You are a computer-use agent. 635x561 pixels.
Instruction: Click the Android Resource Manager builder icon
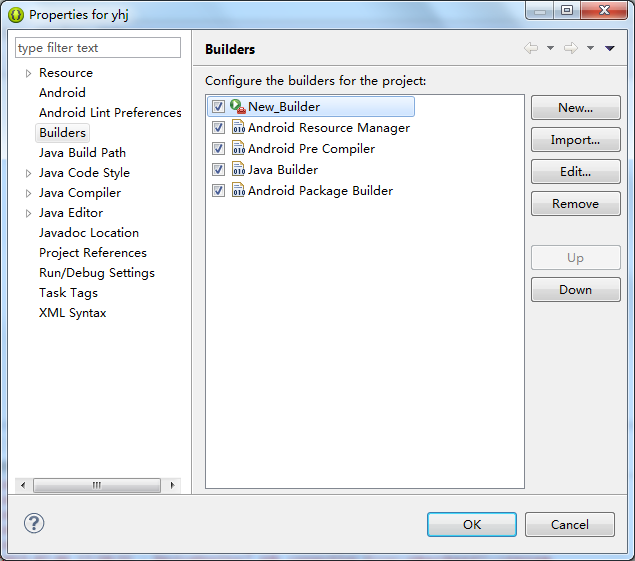238,127
